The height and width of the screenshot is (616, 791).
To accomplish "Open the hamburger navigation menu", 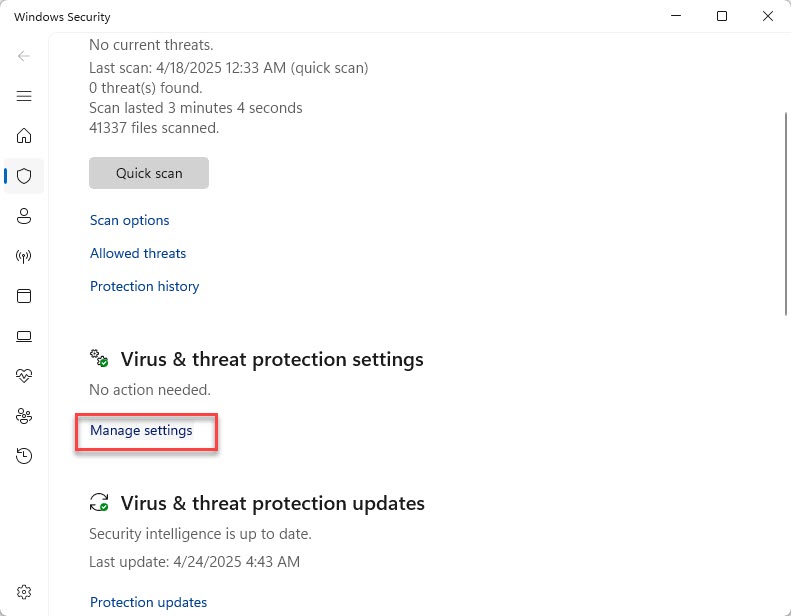I will (x=24, y=96).
